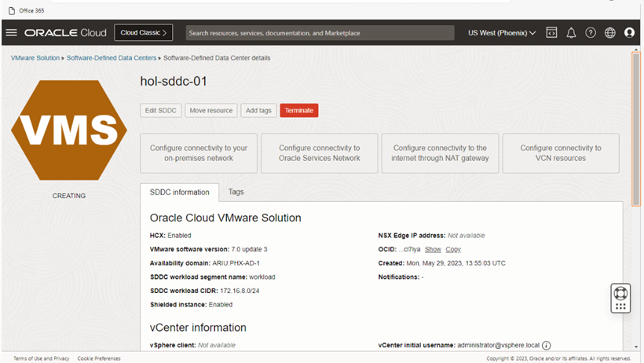Open the user profile avatar menu
This screenshot has height=363, width=644.
(x=629, y=32)
